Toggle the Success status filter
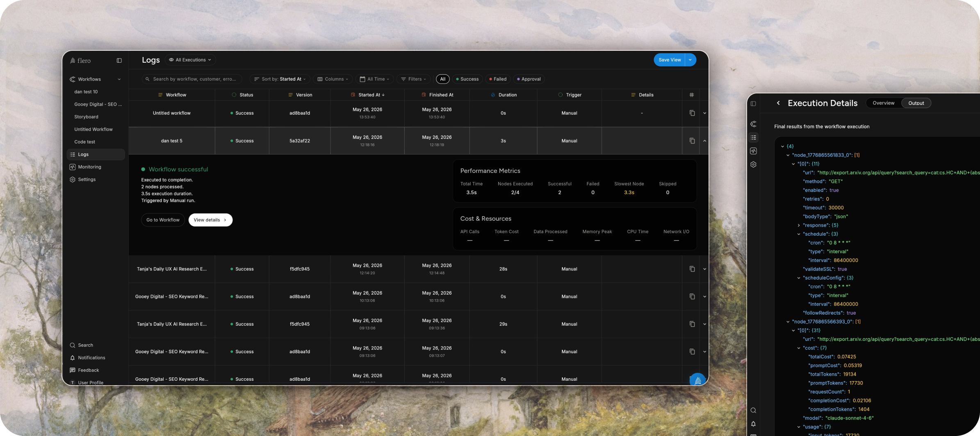 (467, 79)
